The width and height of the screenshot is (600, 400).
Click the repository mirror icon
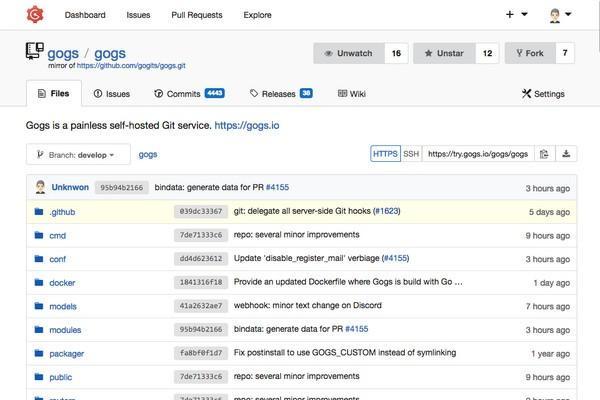[34, 51]
